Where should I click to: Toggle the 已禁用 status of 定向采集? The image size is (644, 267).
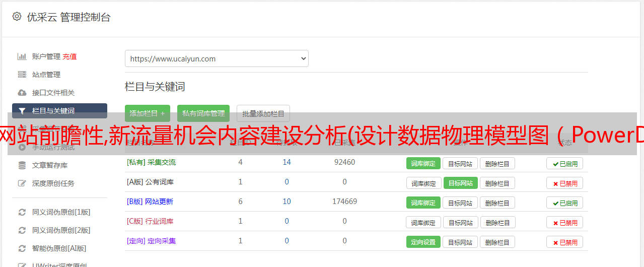coord(565,242)
